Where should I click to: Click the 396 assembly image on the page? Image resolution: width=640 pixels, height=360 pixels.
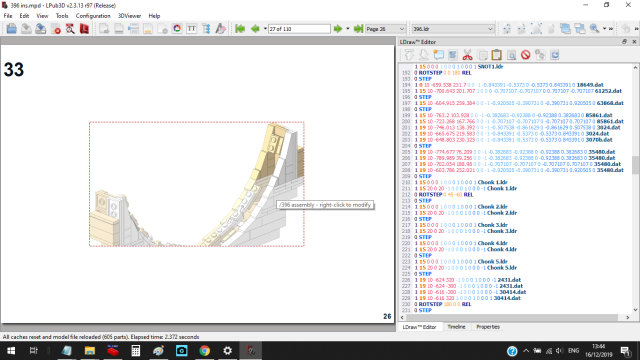click(x=197, y=184)
